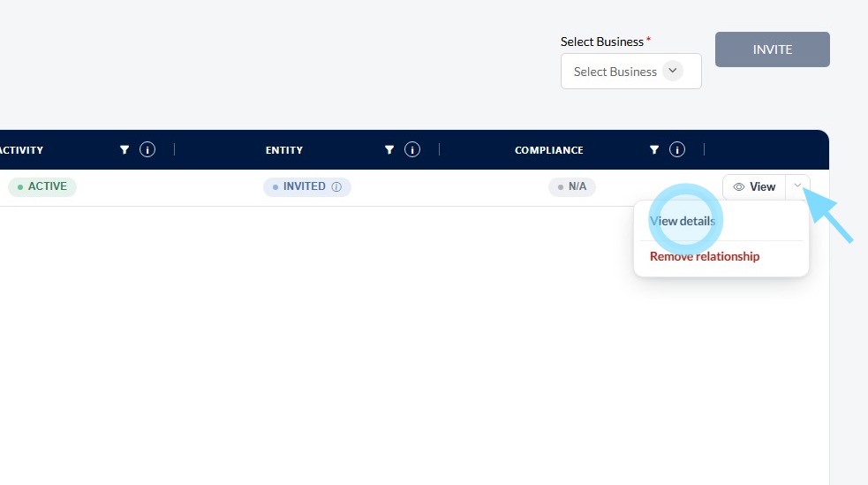Open the Select Business dropdown
Viewport: 868px width, 485px height.
(x=631, y=71)
